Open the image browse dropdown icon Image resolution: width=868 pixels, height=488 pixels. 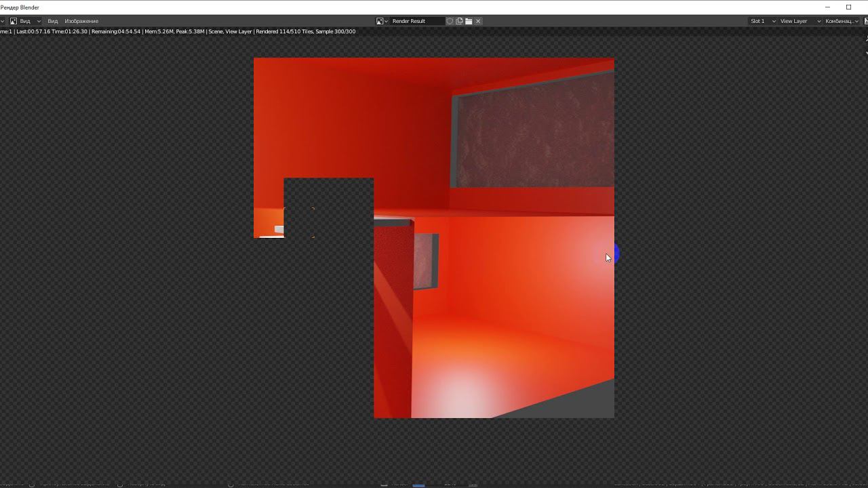382,21
